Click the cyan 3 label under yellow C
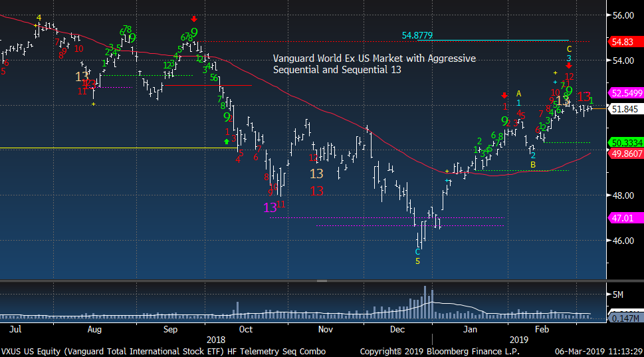Viewport: 644px width, 357px height. click(x=569, y=59)
